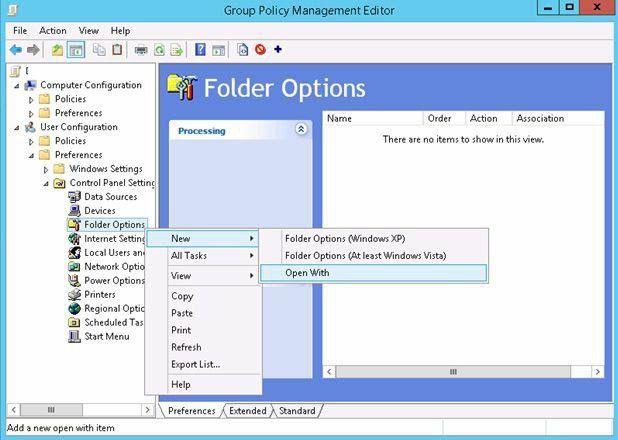Viewport: 618px width, 440px height.
Task: Open the File menu
Action: pos(20,31)
